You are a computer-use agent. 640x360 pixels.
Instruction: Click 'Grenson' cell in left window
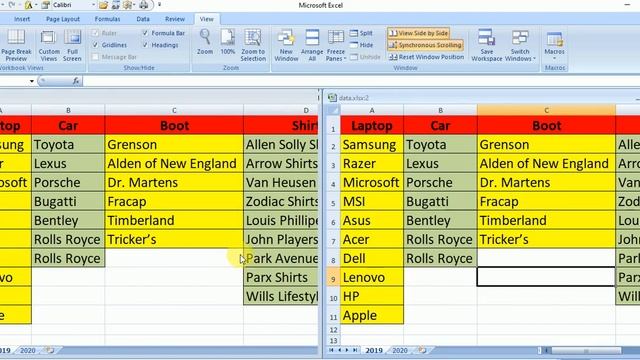(x=174, y=145)
